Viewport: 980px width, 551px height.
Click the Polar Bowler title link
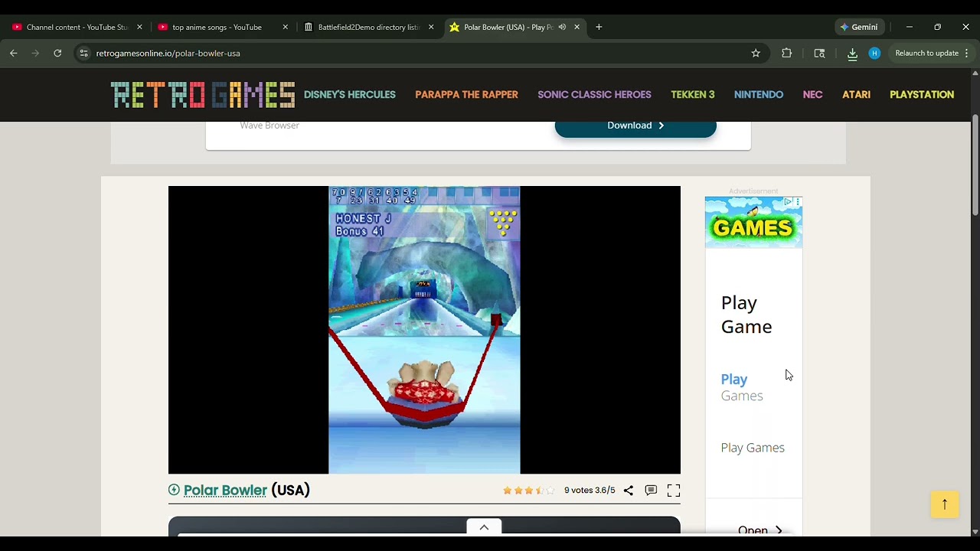[x=225, y=491]
